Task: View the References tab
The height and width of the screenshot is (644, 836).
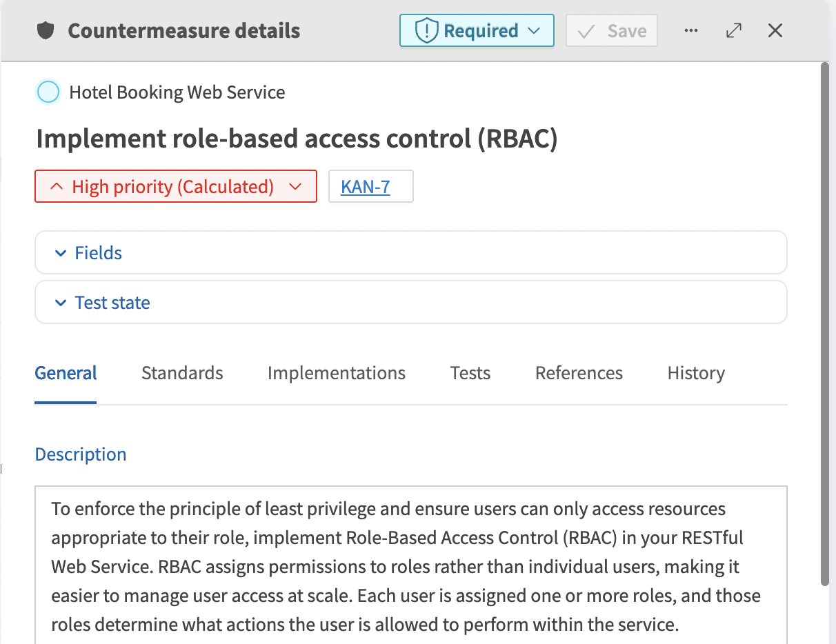Action: click(579, 373)
